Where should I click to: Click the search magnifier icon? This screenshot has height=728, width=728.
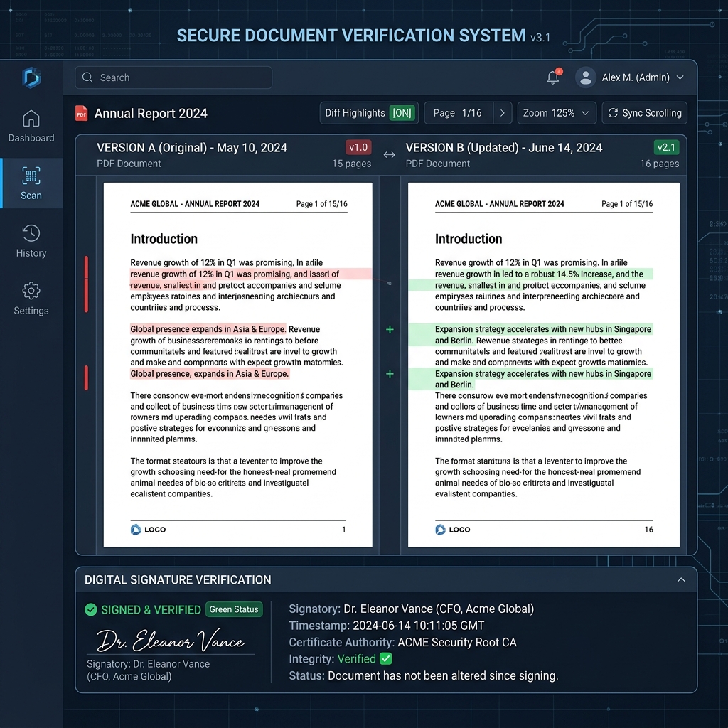click(87, 77)
